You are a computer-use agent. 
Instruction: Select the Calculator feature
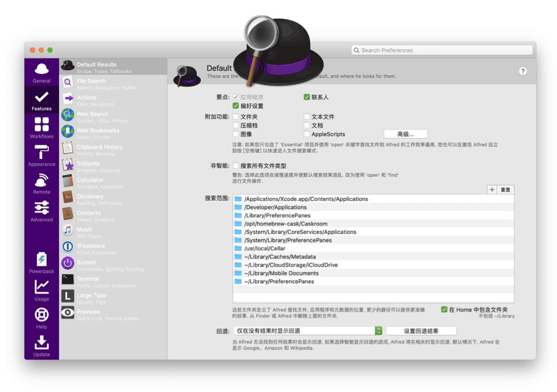click(x=113, y=182)
